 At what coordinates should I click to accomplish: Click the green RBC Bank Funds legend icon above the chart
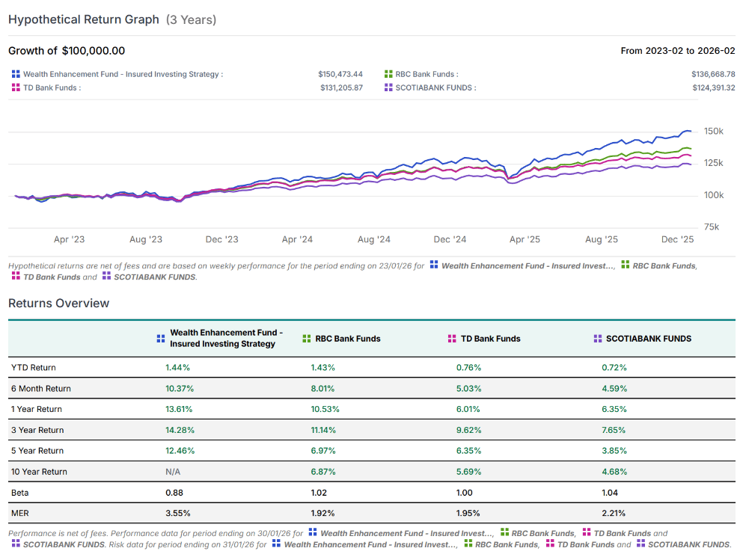click(388, 74)
